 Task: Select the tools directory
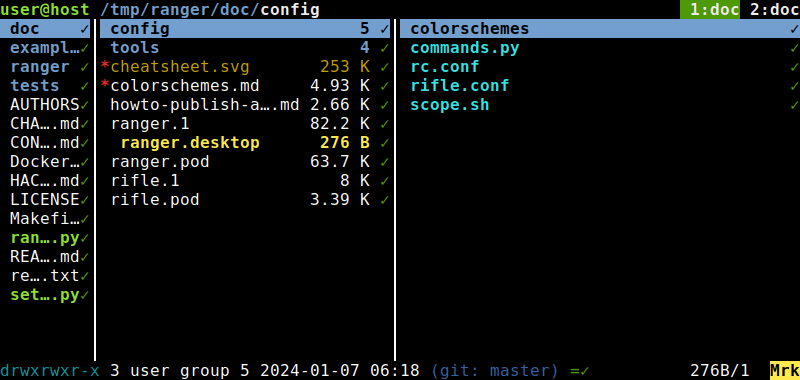[x=245, y=48]
